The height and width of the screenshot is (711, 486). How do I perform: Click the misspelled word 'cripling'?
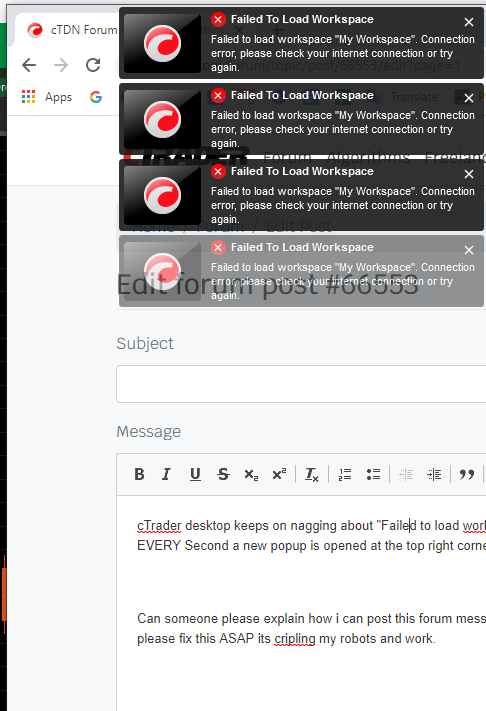tap(295, 638)
